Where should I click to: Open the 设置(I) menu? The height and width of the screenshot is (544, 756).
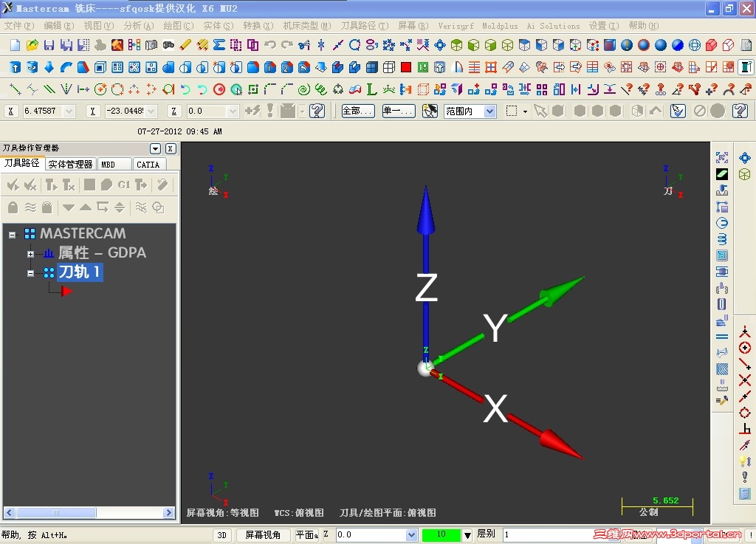(604, 26)
